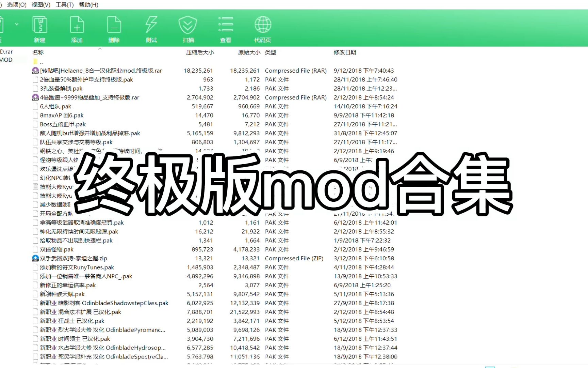
Task: Select 新职业 暗影刺客 OdinbladeShadowstepClass.pak
Action: [x=104, y=303]
